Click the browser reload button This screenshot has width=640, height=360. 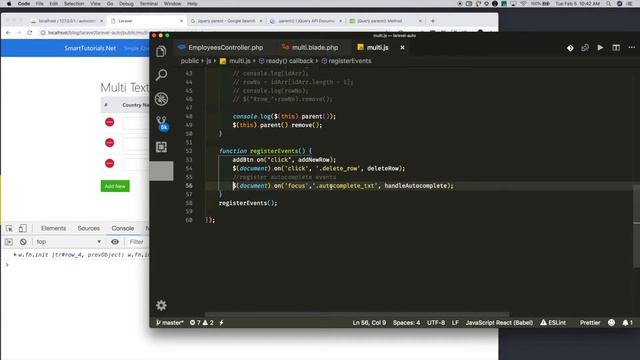[29, 33]
